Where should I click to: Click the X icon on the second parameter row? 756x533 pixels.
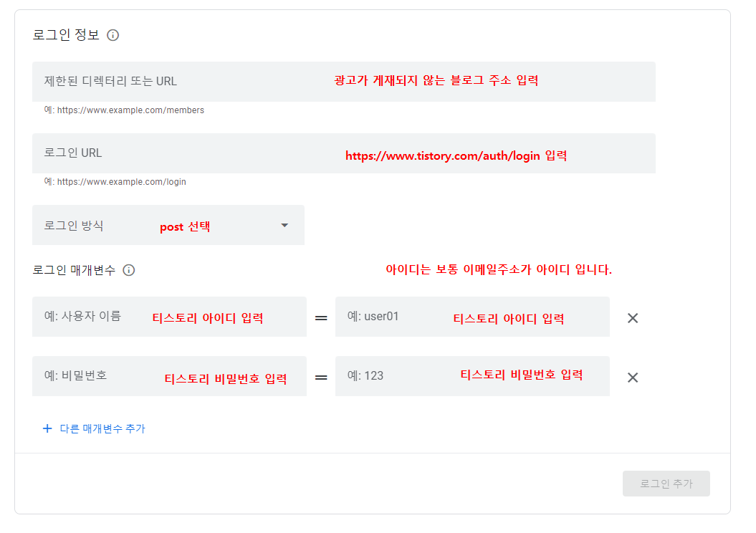(x=632, y=376)
